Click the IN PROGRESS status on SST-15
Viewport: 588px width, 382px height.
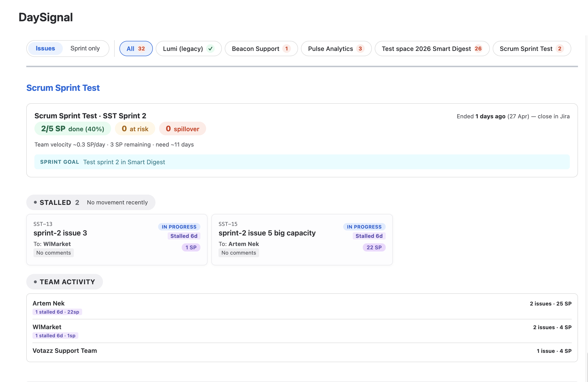[364, 227]
